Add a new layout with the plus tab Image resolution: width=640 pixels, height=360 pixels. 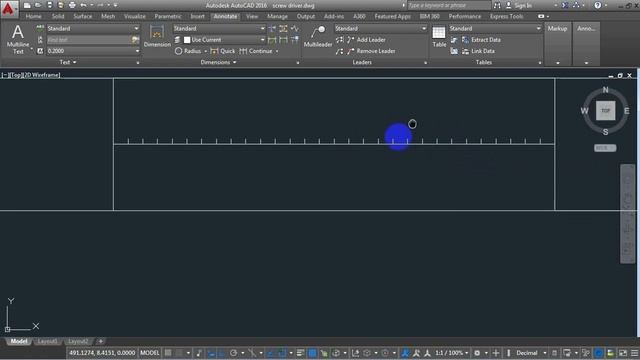(x=101, y=341)
